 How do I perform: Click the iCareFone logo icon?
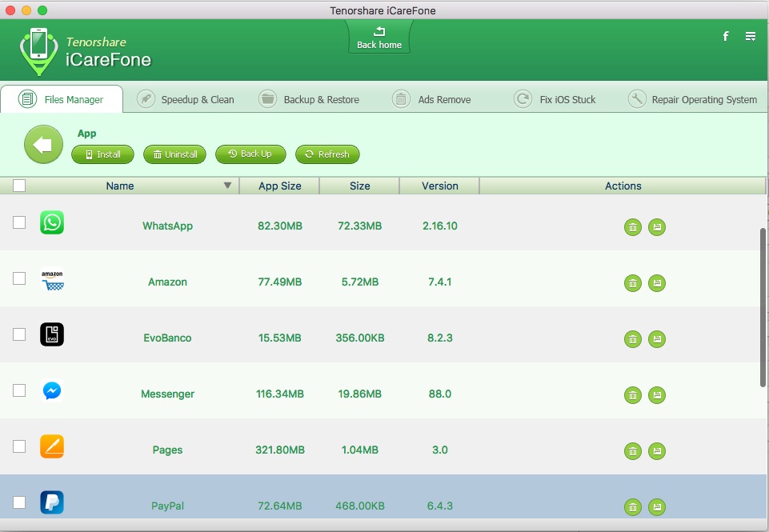[x=38, y=51]
